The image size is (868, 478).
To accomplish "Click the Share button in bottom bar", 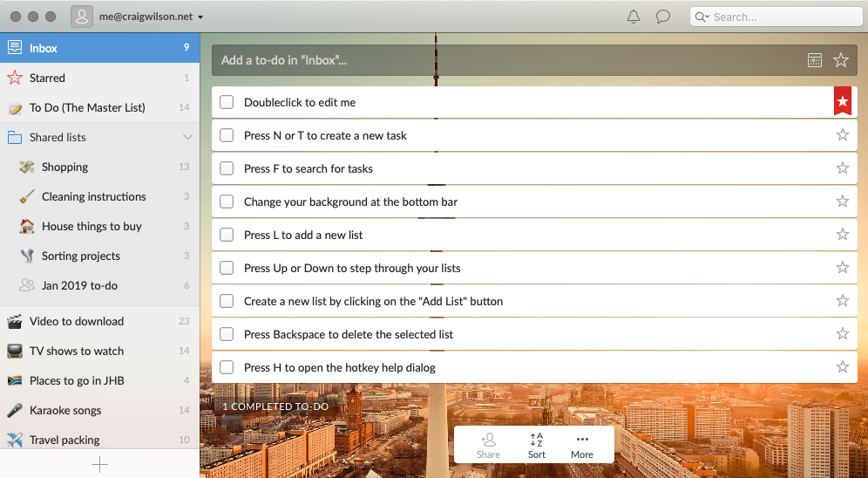I will coord(489,445).
